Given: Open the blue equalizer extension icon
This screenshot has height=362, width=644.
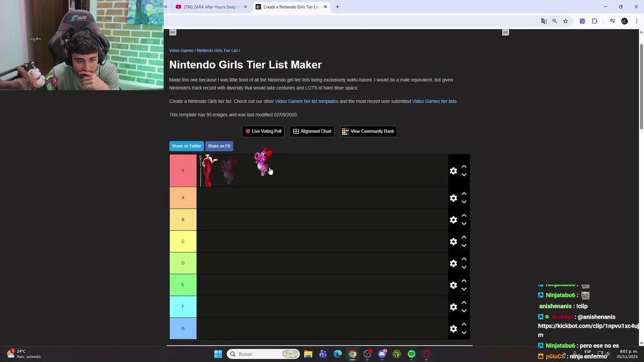Looking at the screenshot, I should 582,21.
